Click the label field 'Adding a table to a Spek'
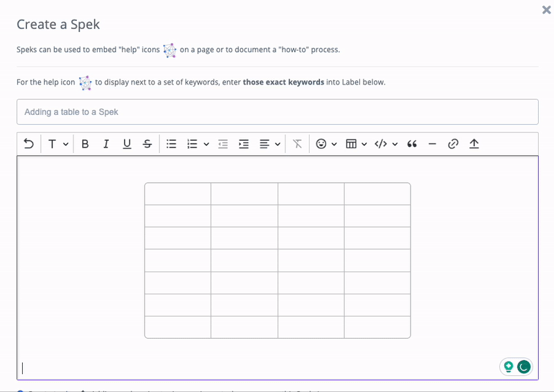 (278, 112)
